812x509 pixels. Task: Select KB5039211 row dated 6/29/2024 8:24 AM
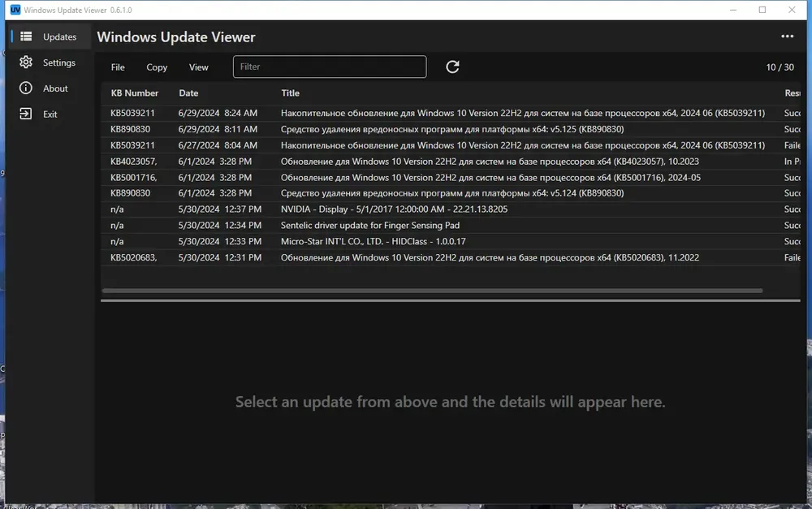[x=451, y=113]
